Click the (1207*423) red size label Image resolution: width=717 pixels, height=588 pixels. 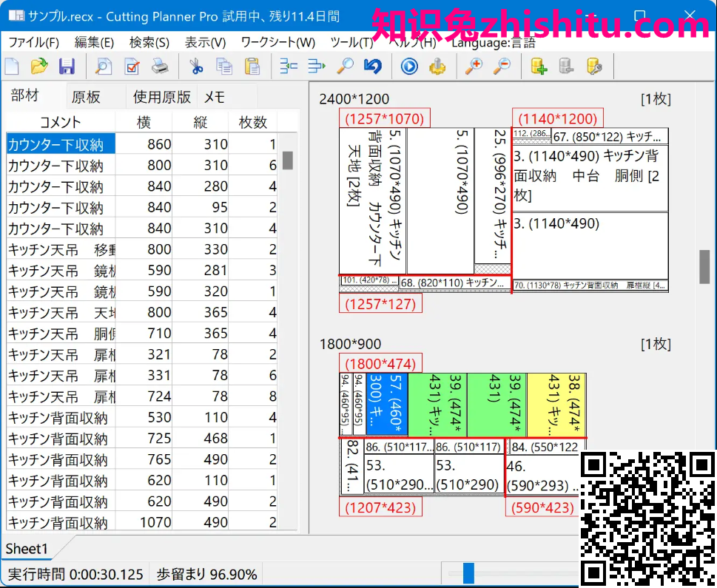click(x=380, y=507)
